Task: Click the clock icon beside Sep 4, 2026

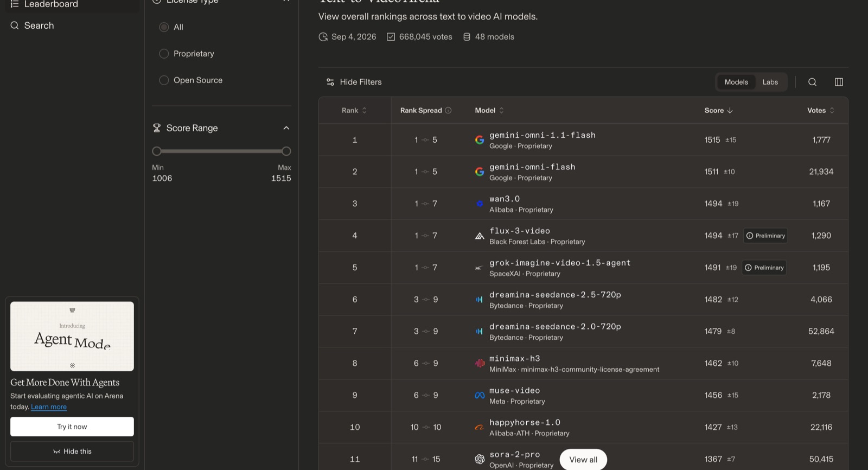Action: (323, 37)
